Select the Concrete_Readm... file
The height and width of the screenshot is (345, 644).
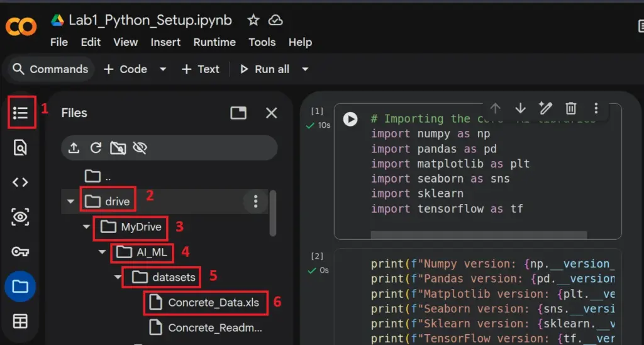click(x=206, y=328)
